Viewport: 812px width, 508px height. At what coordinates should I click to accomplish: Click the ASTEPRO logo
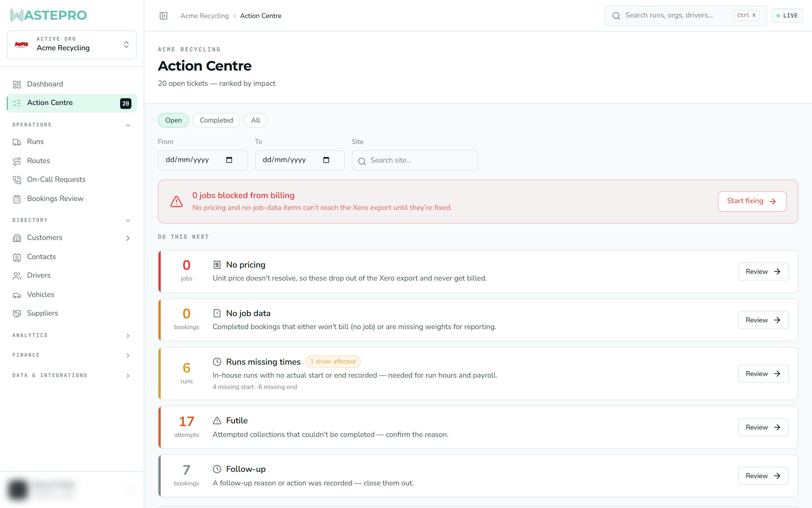pyautogui.click(x=49, y=15)
